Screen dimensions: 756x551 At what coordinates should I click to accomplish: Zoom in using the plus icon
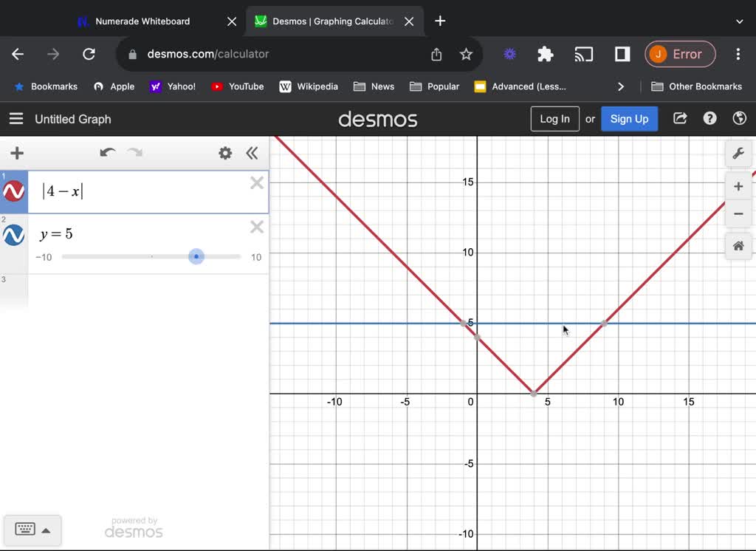(738, 186)
